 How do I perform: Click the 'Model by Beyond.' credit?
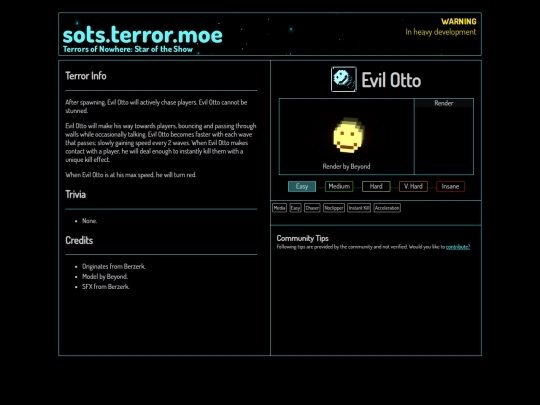click(x=105, y=277)
